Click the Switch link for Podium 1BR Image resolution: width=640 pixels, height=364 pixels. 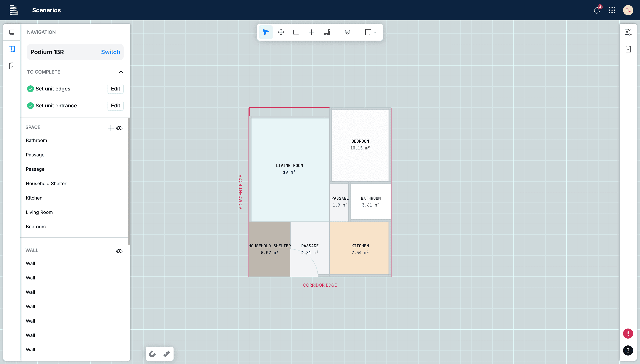tap(110, 52)
